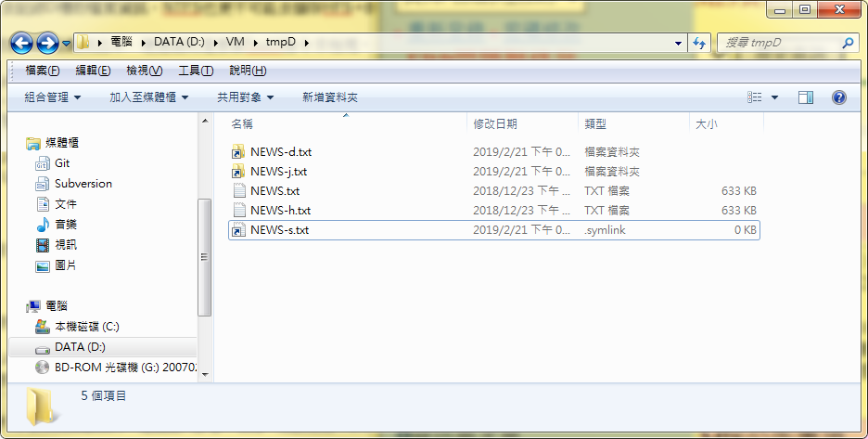Open the 組合管理 dropdown
The width and height of the screenshot is (868, 439).
pos(53,97)
